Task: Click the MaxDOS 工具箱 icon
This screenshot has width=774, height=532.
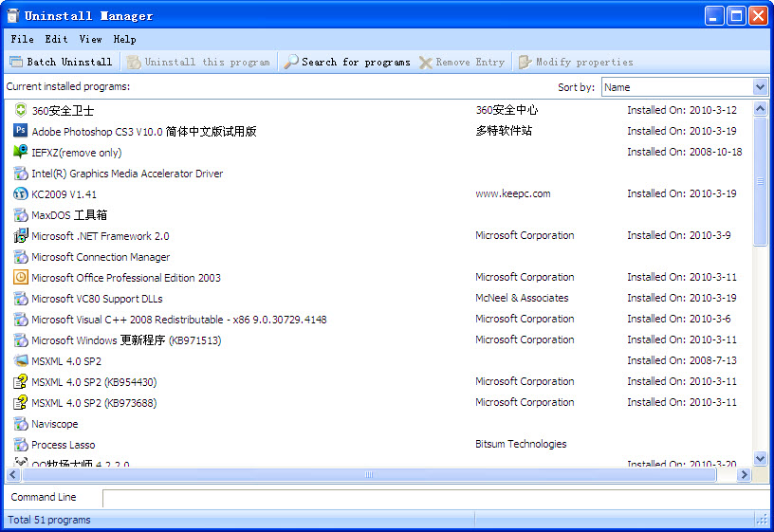Action: point(20,214)
